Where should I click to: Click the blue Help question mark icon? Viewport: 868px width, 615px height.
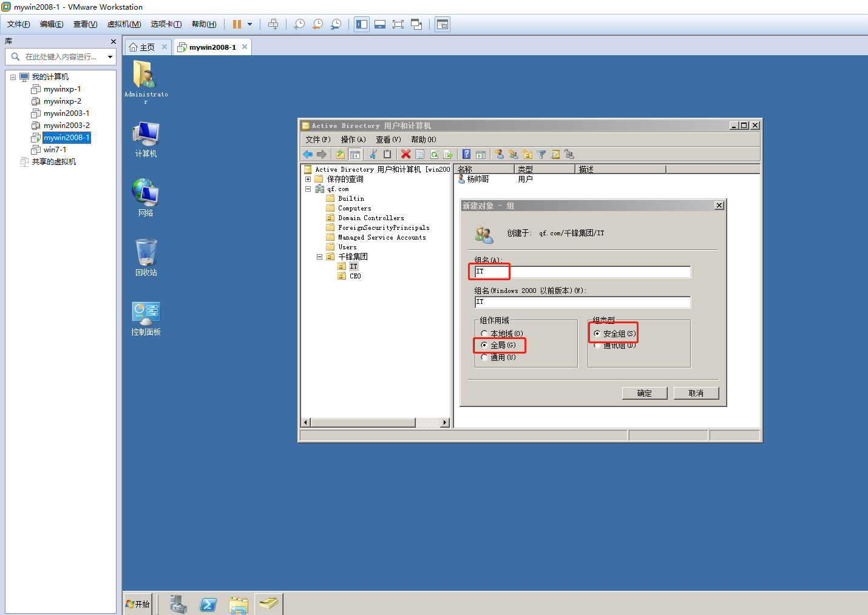pyautogui.click(x=466, y=154)
